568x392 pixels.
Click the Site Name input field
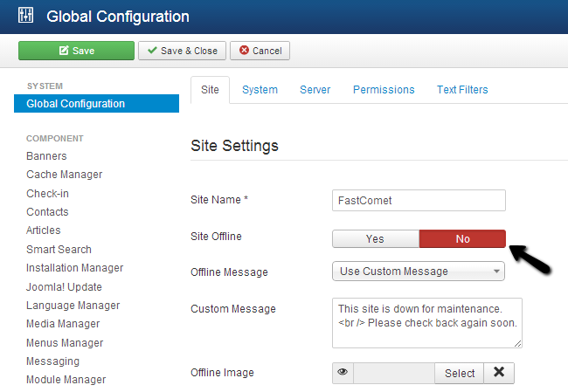pyautogui.click(x=419, y=201)
